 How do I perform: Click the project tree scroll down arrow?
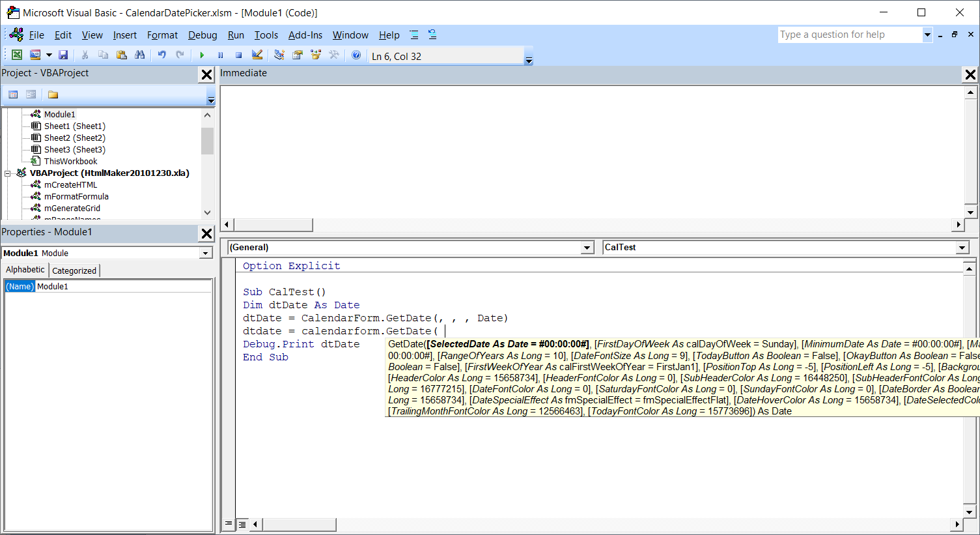(x=208, y=212)
